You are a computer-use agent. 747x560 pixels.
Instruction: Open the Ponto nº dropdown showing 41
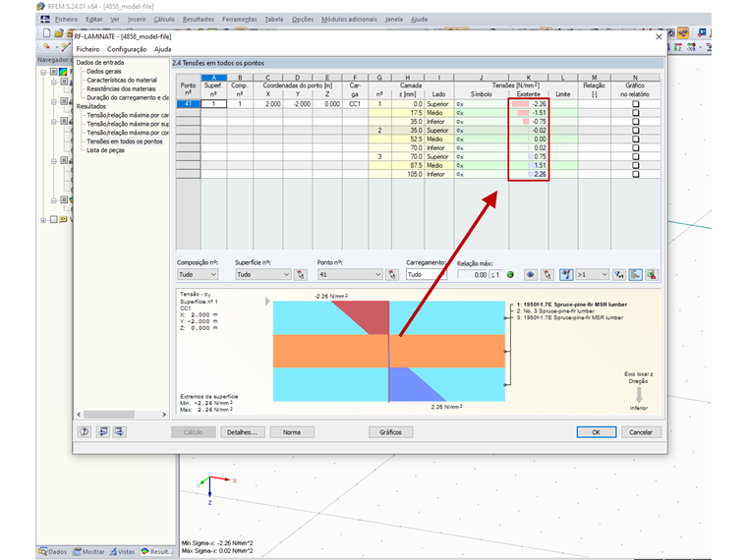(x=350, y=275)
